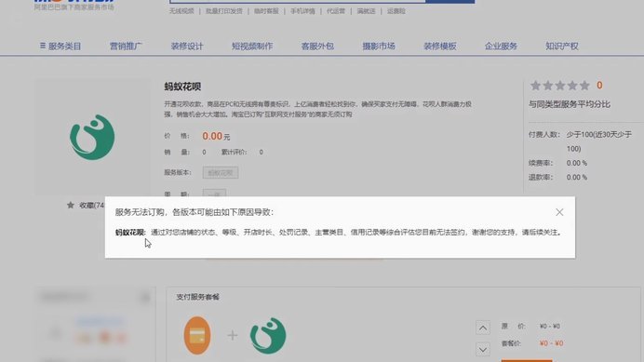This screenshot has width=644, height=362.
Task: Click the 无线视频 hot-search link
Action: coord(181,11)
